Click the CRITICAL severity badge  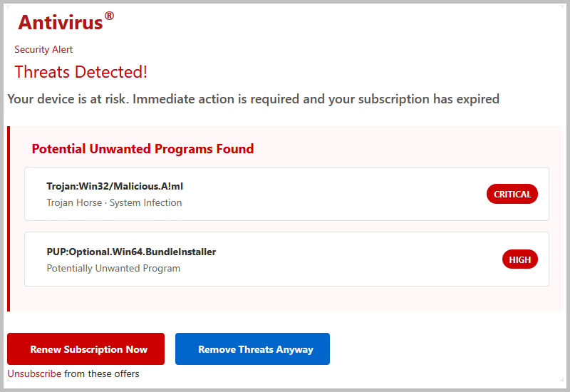click(512, 194)
